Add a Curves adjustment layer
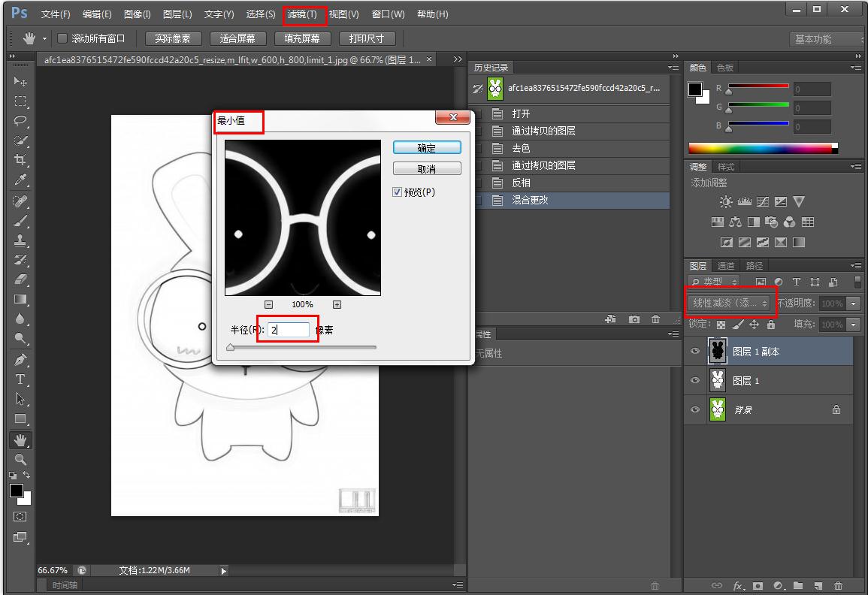Screen dimensions: 868x595 [x=762, y=201]
